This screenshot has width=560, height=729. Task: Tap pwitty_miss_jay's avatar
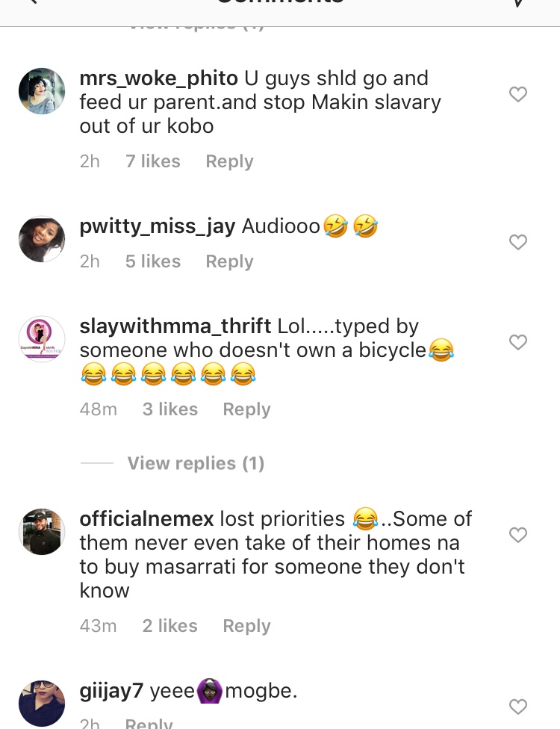pyautogui.click(x=42, y=239)
